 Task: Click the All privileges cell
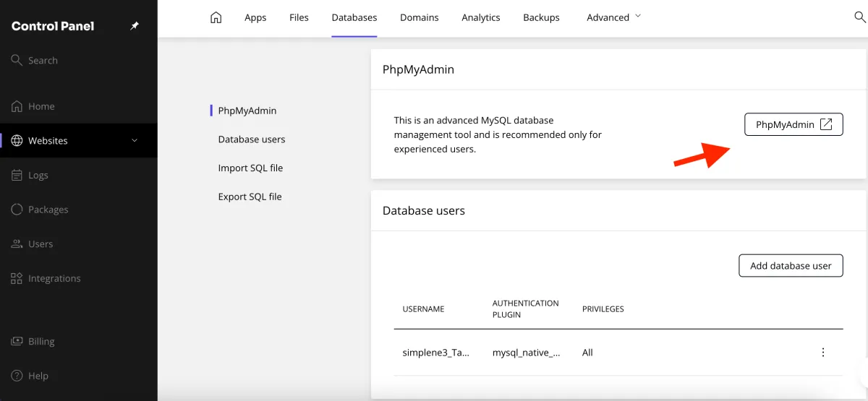(x=587, y=353)
